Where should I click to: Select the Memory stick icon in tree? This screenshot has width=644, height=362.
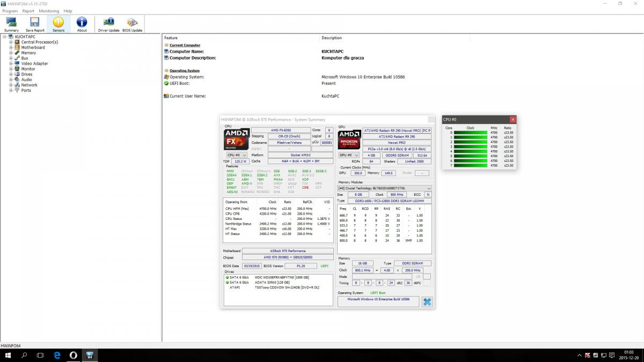click(17, 53)
